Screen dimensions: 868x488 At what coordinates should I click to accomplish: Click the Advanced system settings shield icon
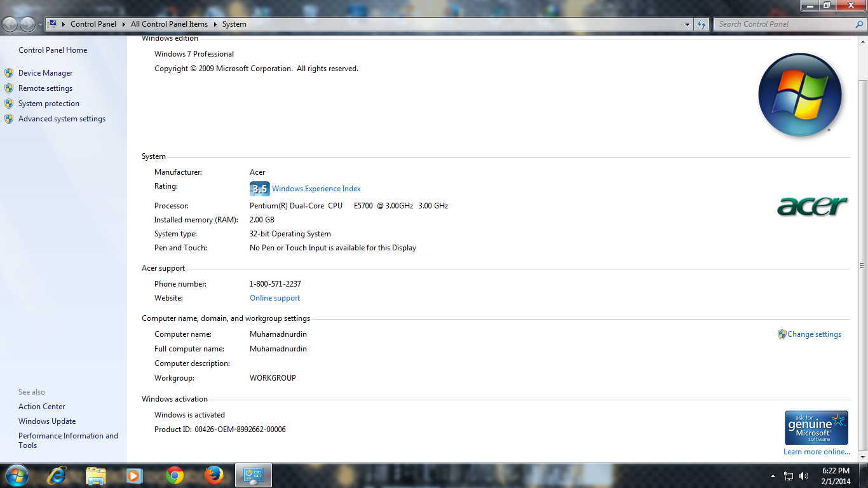(x=9, y=119)
